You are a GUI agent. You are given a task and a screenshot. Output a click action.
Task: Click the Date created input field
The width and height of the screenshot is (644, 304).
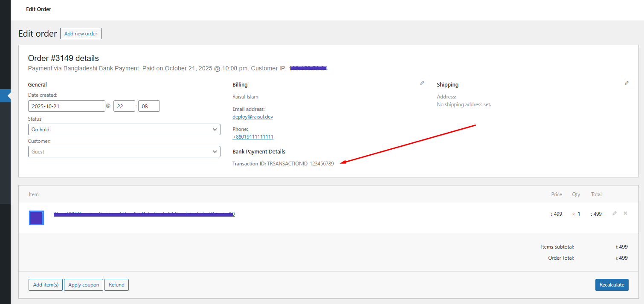click(67, 106)
